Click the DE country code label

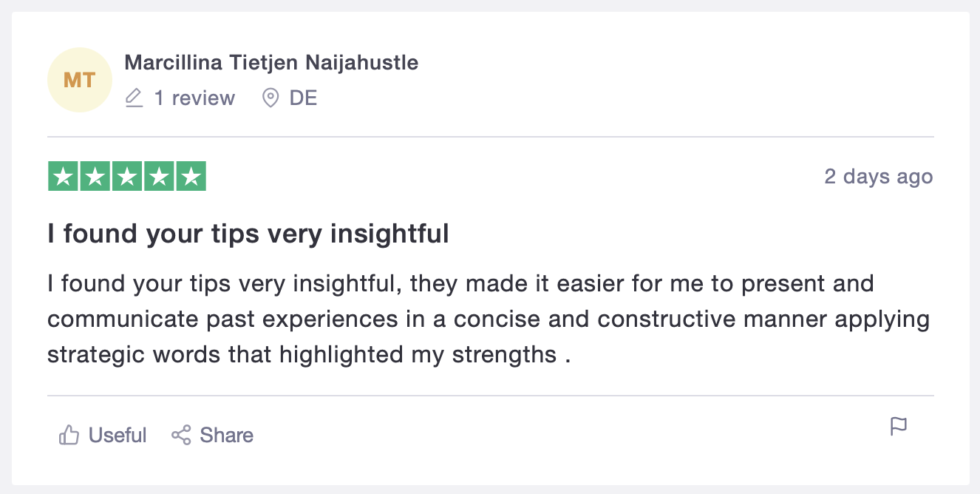(303, 98)
